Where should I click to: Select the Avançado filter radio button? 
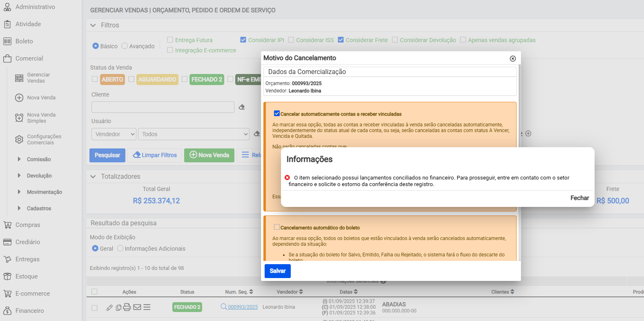tap(125, 46)
